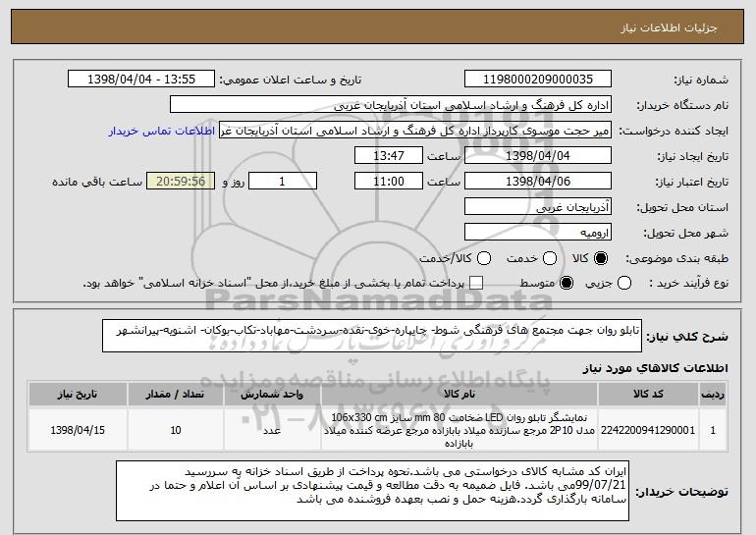The width and height of the screenshot is (756, 535).
Task: Click the نام دستگاه خریدار label
Action: (682, 106)
